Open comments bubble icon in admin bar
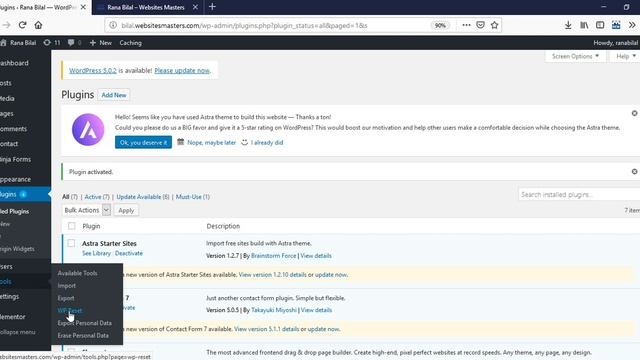The height and width of the screenshot is (360, 640). click(74, 42)
